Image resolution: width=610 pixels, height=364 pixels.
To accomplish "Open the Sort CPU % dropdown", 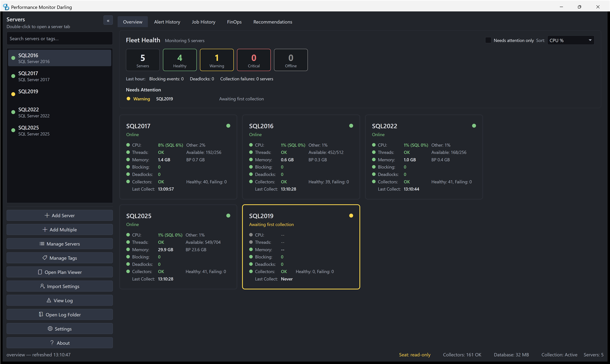I will [x=571, y=40].
